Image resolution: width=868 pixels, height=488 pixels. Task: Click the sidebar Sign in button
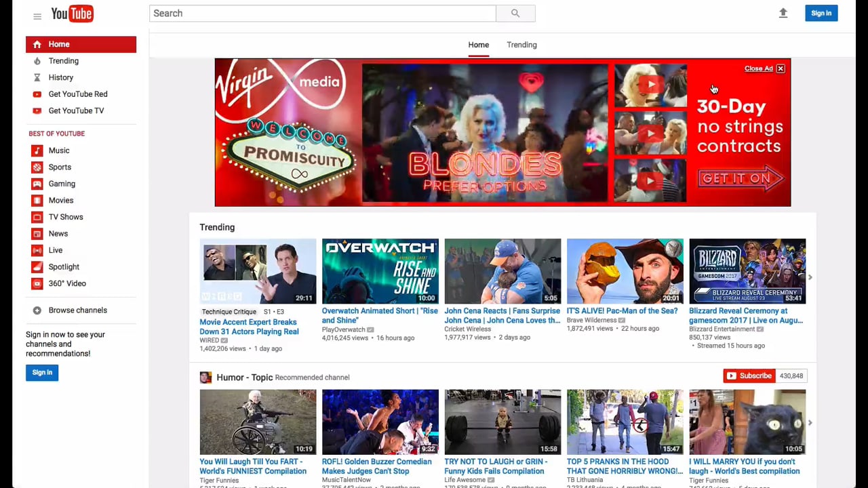pyautogui.click(x=42, y=372)
